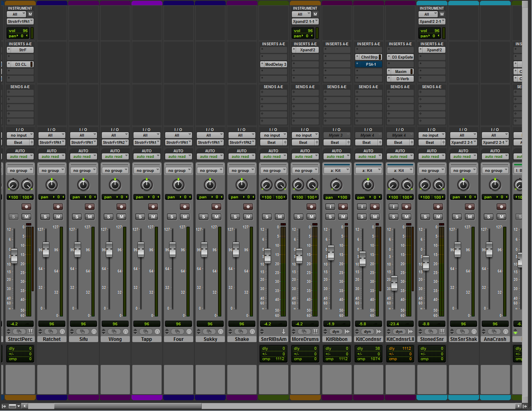Open the MIDI input All dropdown on StructPerc

click(16, 14)
